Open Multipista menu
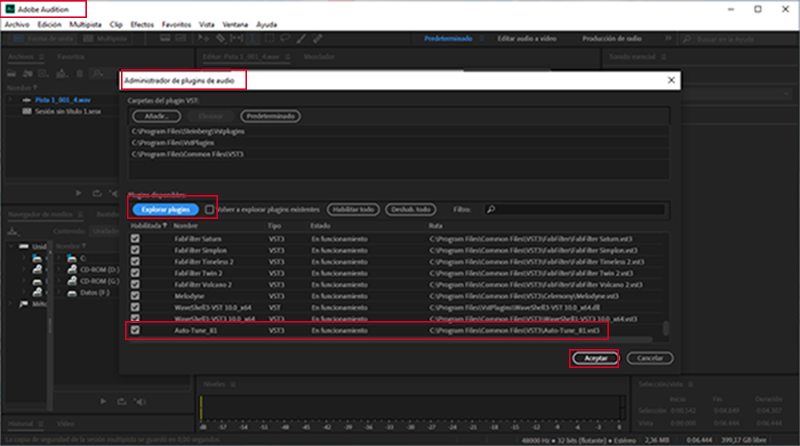800x446 pixels. [x=85, y=24]
